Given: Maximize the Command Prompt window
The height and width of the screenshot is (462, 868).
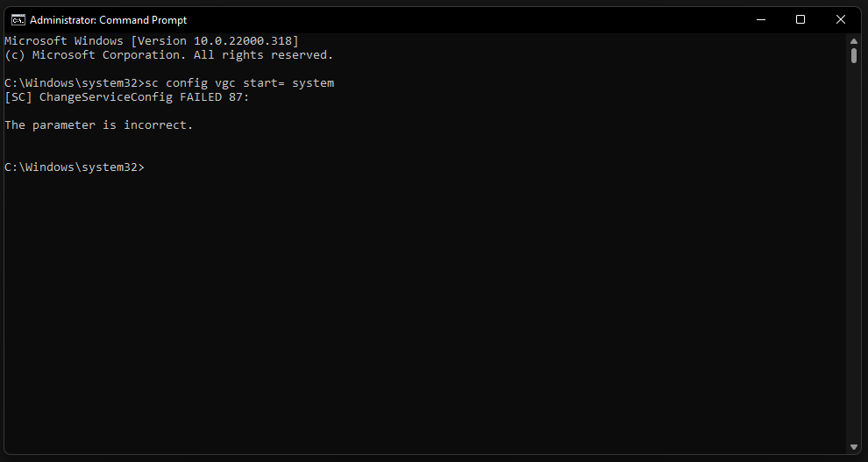Looking at the screenshot, I should [800, 19].
